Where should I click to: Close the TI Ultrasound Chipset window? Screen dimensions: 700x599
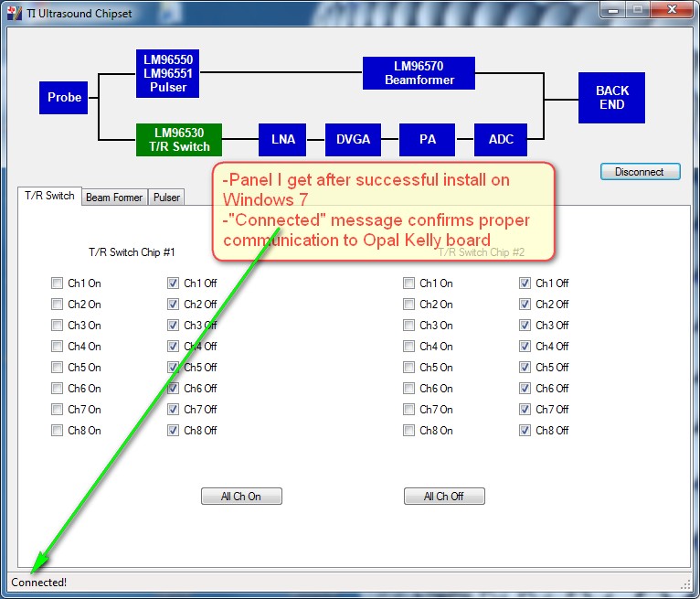tap(672, 10)
